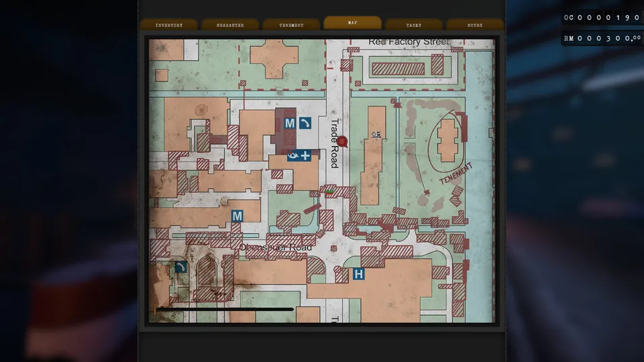Click the phone icon near Obenspuer Road
Image resolution: width=644 pixels, height=362 pixels.
pyautogui.click(x=180, y=267)
